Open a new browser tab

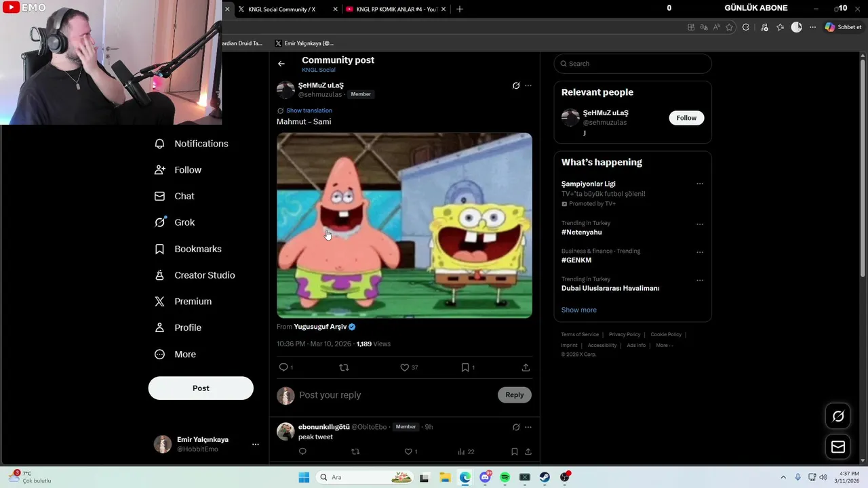[x=460, y=9]
